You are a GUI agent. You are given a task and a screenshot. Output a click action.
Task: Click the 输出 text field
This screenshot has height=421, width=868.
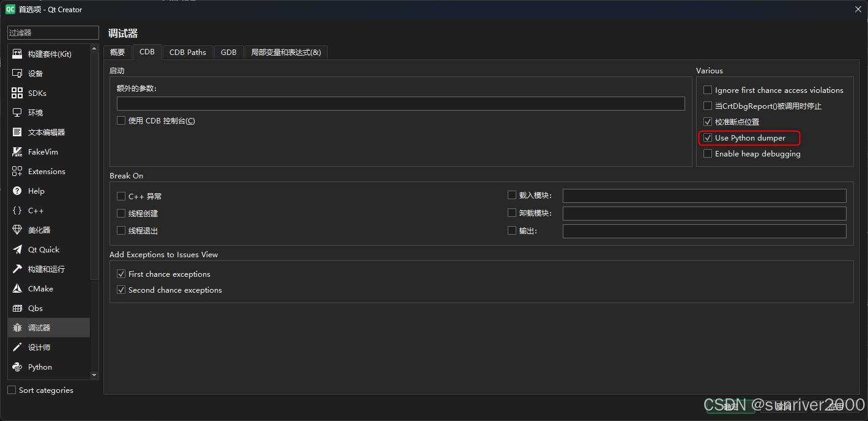click(x=705, y=231)
